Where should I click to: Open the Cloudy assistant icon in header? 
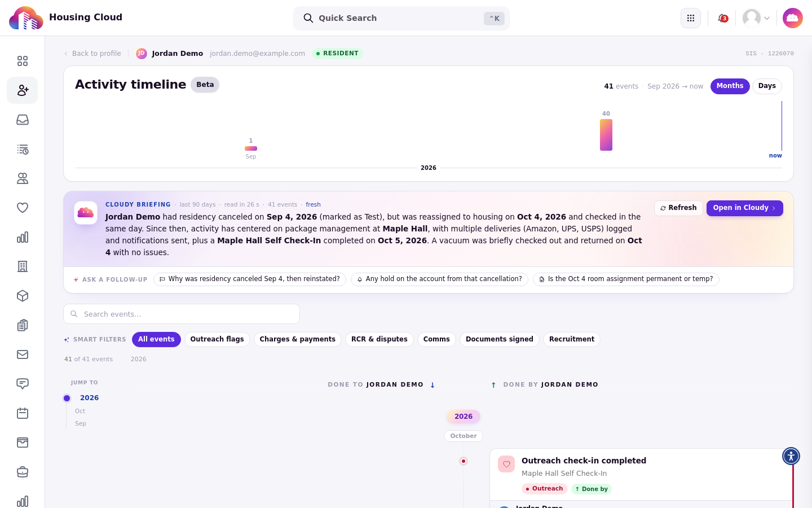pyautogui.click(x=793, y=18)
